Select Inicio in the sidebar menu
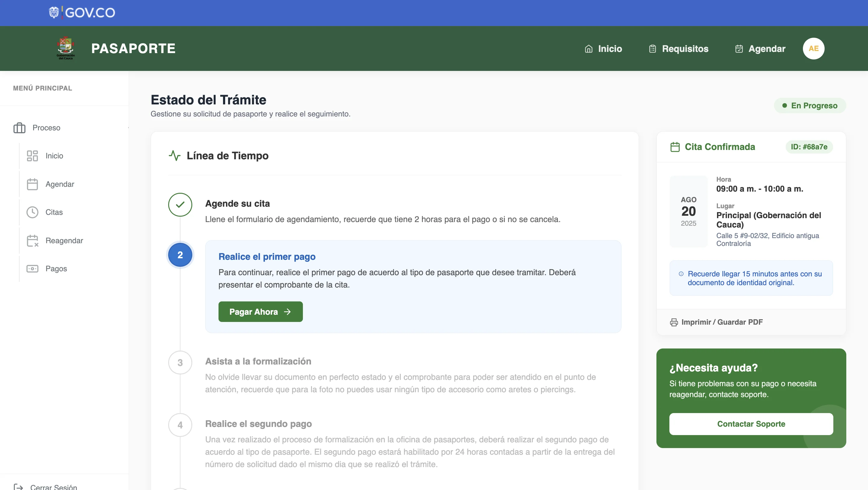The height and width of the screenshot is (490, 868). 54,156
